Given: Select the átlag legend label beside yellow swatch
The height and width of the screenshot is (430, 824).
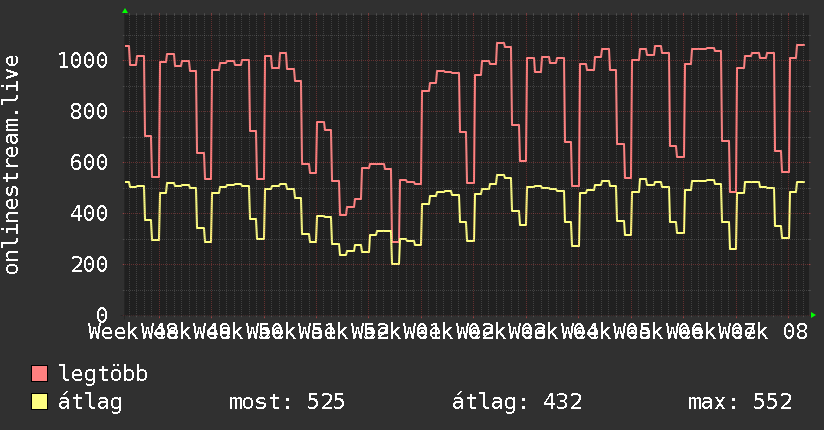Looking at the screenshot, I should (90, 402).
